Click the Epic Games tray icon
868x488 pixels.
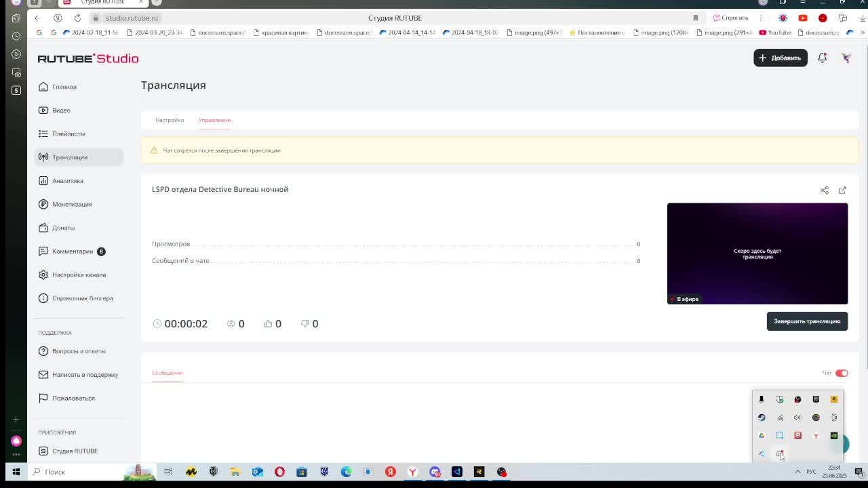tap(816, 399)
